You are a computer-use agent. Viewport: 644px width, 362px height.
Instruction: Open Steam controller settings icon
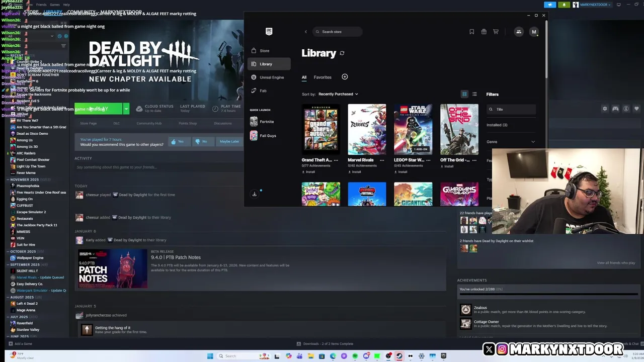coord(615,109)
